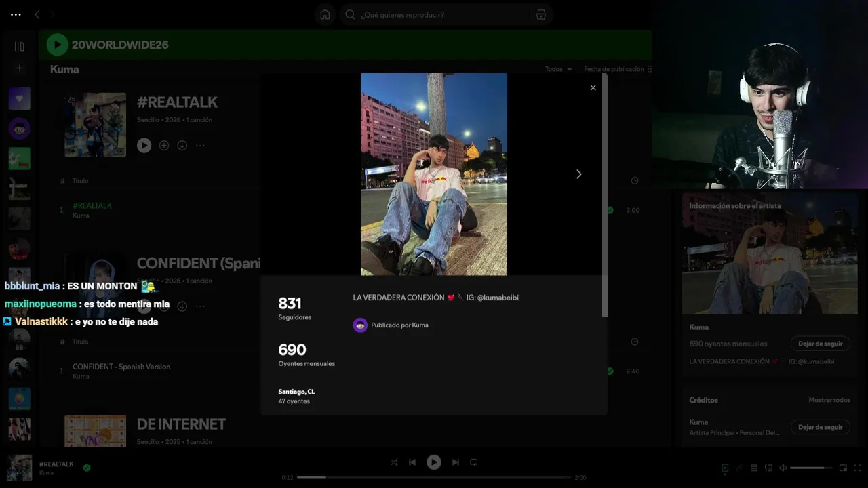Collapse Your Library sidebar icon
The width and height of the screenshot is (868, 488).
click(x=19, y=46)
